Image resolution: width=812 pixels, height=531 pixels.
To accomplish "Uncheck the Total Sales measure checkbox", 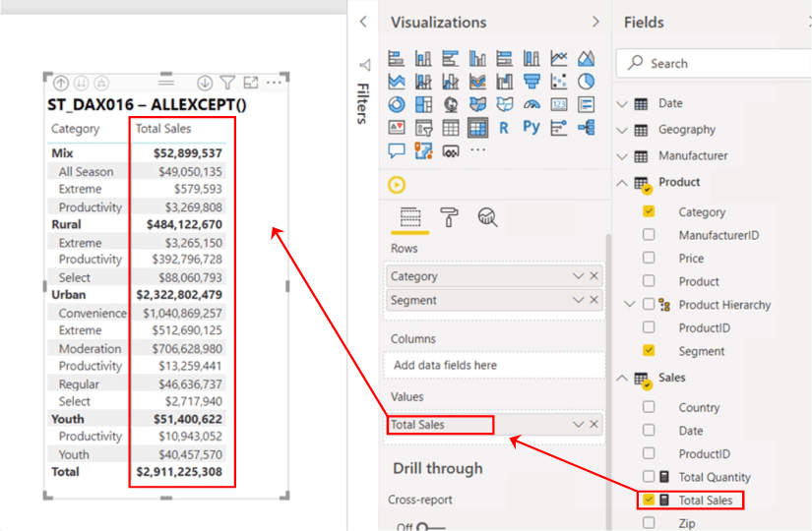I will tap(649, 500).
